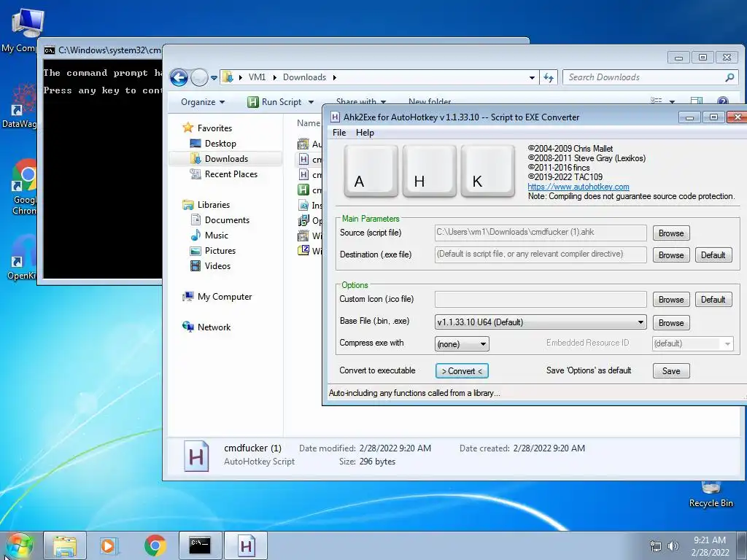Open the Base File dropdown

click(541, 322)
